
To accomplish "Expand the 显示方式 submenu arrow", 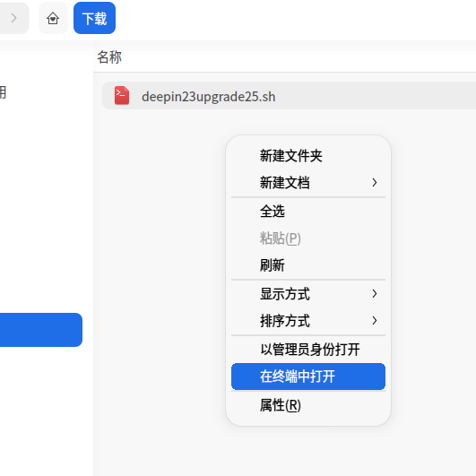I will coord(375,293).
